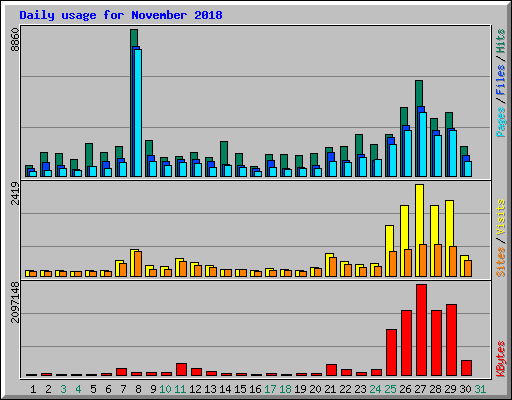Click green day '25' axis label
The width and height of the screenshot is (512, 400).
(x=390, y=389)
